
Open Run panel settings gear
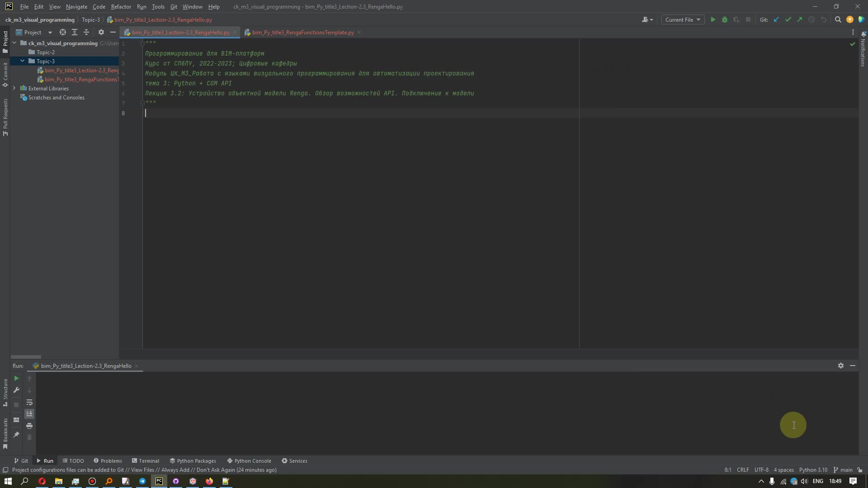point(841,366)
